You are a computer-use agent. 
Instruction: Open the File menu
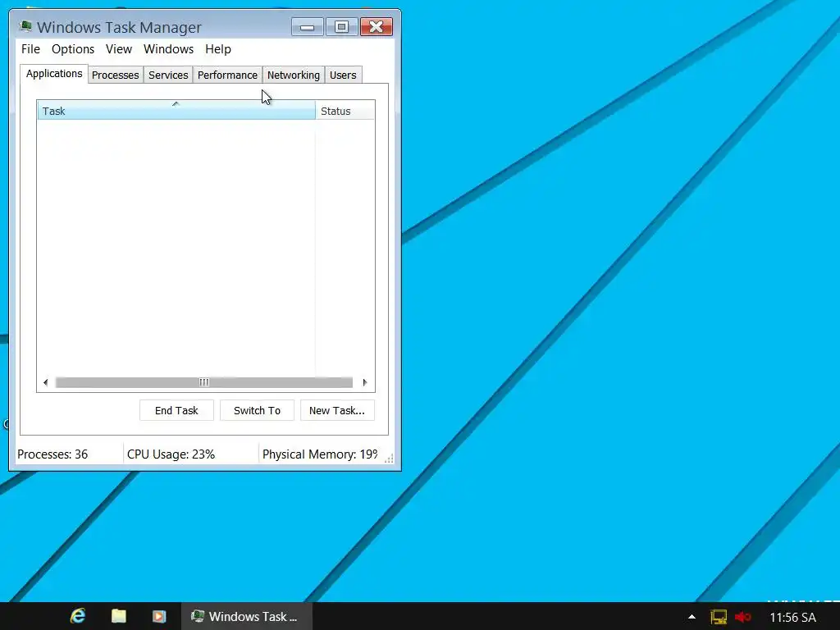30,48
